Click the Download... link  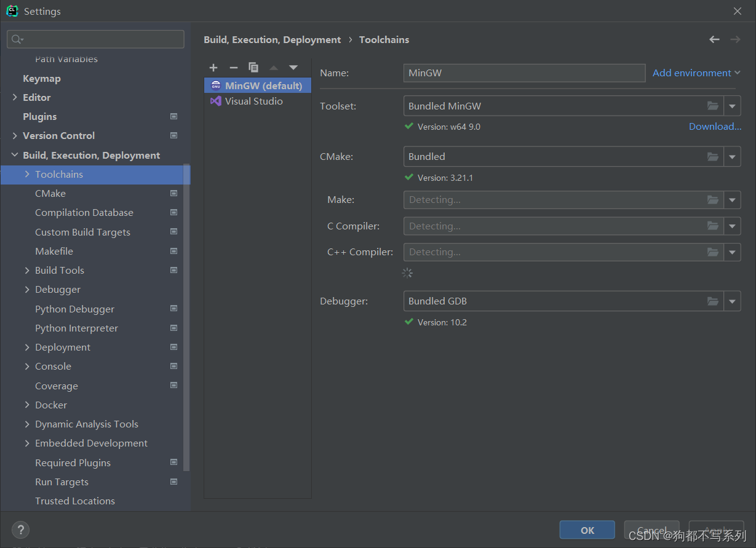tap(715, 126)
